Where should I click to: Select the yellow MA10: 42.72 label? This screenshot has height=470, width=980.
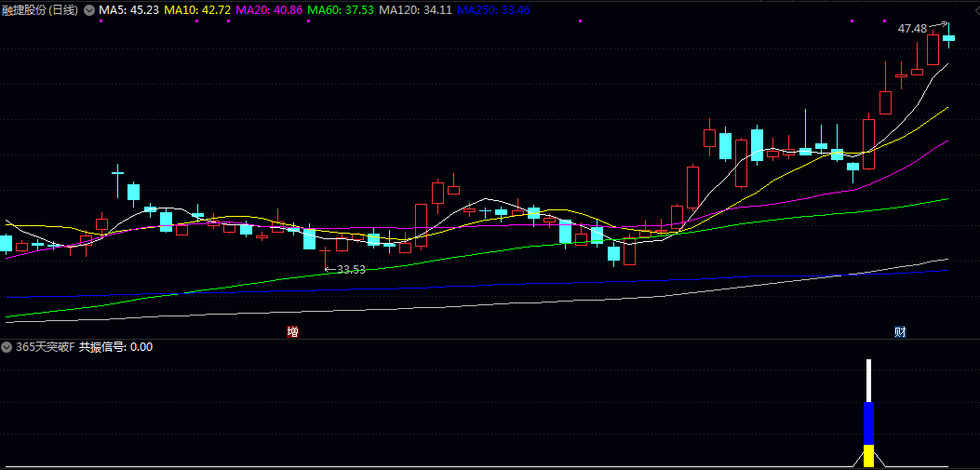tap(197, 10)
